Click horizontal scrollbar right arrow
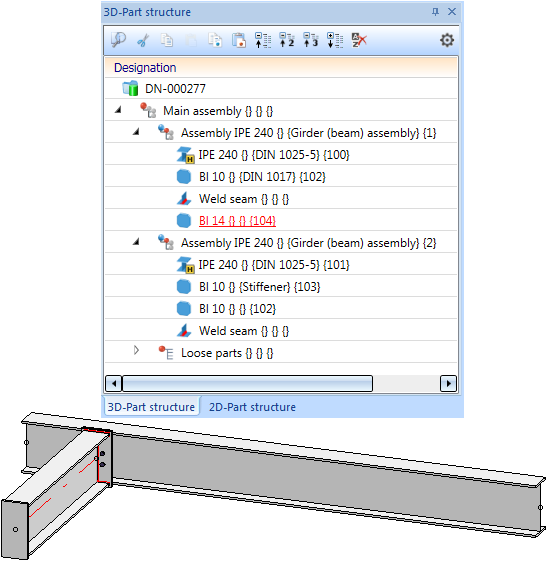 tap(448, 383)
